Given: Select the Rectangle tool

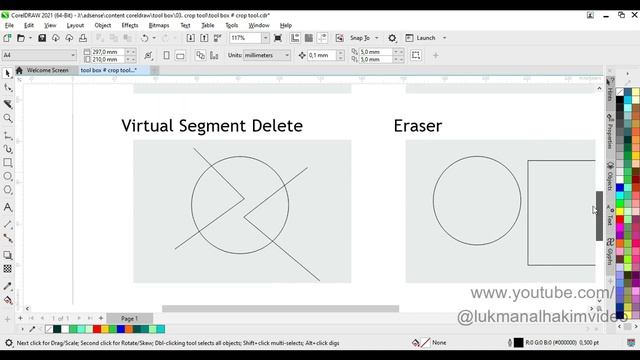Looking at the screenshot, I should coord(7,162).
